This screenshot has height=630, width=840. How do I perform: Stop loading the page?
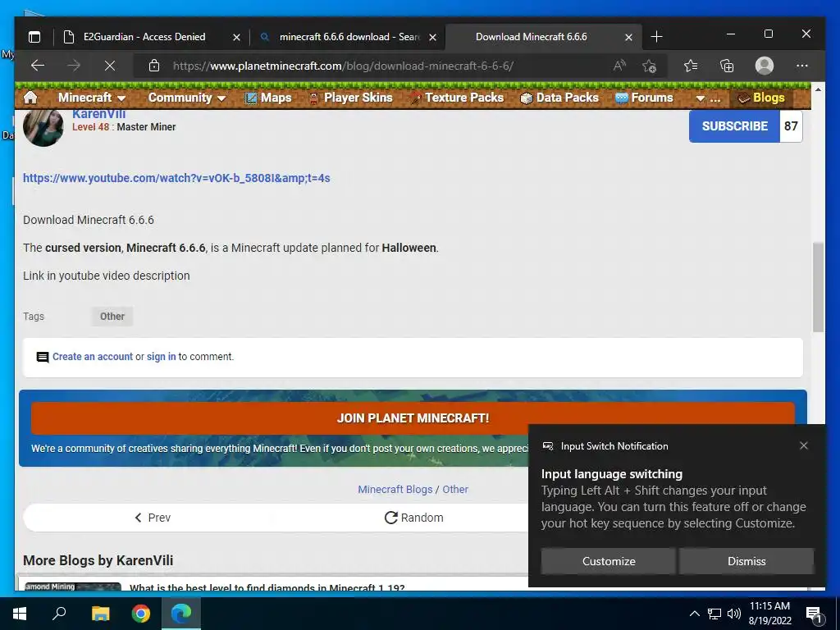[x=110, y=66]
